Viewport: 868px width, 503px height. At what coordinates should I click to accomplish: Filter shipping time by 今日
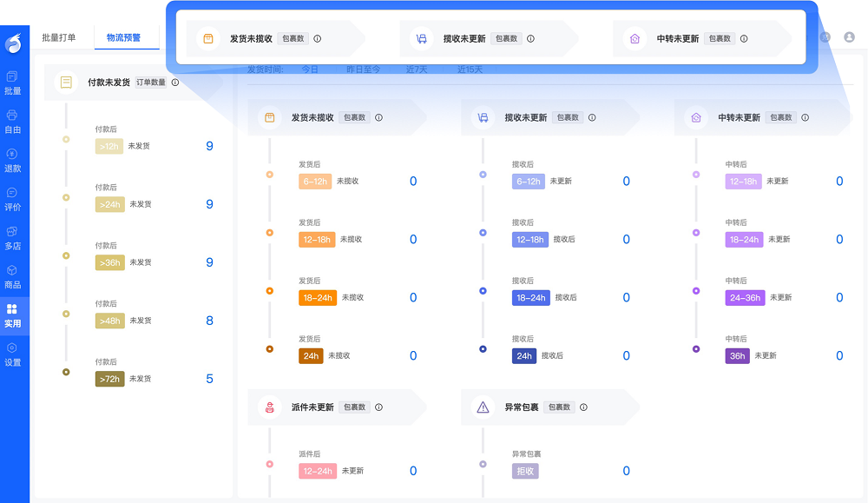[x=310, y=69]
